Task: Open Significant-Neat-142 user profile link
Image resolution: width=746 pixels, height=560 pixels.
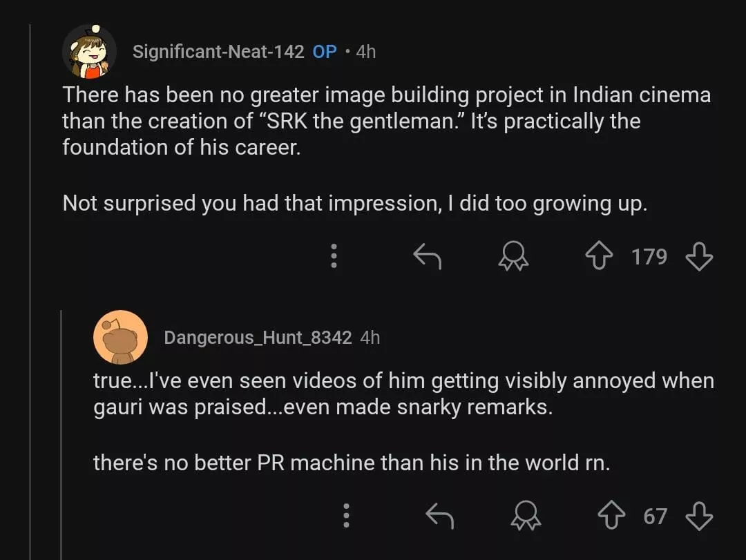Action: (x=218, y=52)
